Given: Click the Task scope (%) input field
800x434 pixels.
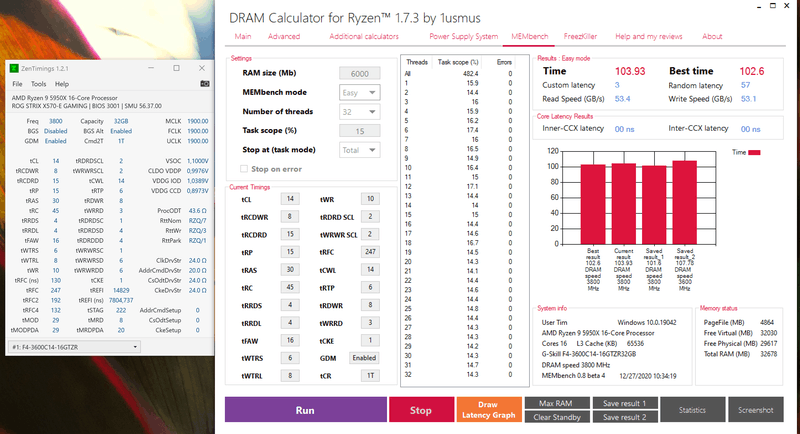Looking at the screenshot, I should (x=360, y=131).
